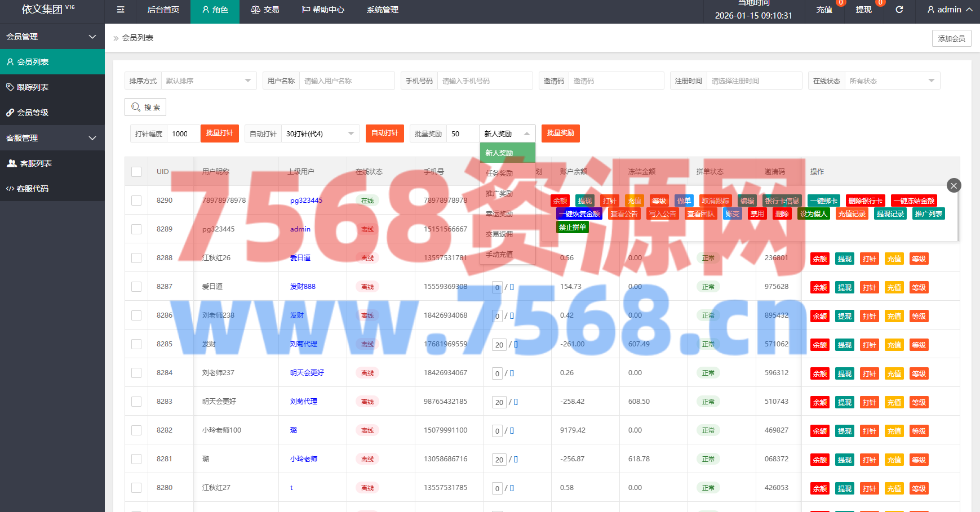This screenshot has width=980, height=512.
Task: Open the 自动打针 30打针 dropdown
Action: [x=320, y=134]
